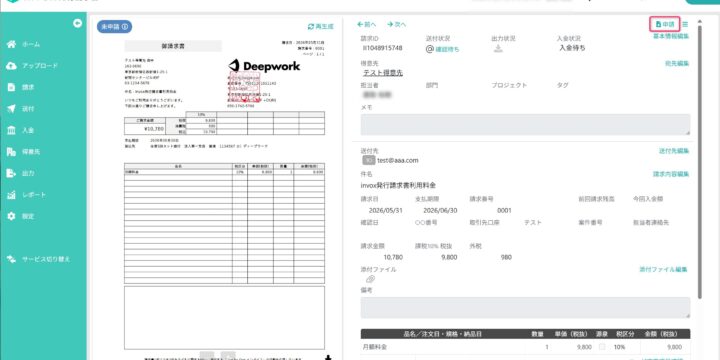
Task: Open the hamburger menu beside 申請
Action: point(685,24)
